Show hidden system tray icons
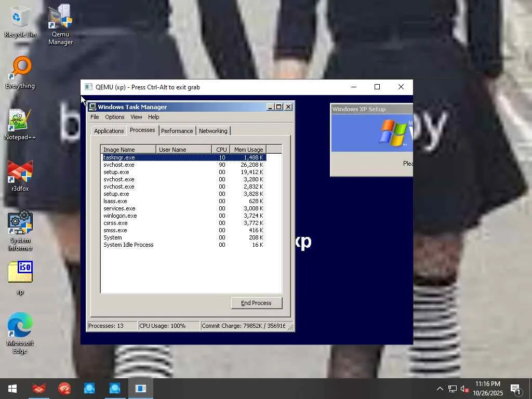Screen dimensions: 532x399 (x=440, y=389)
